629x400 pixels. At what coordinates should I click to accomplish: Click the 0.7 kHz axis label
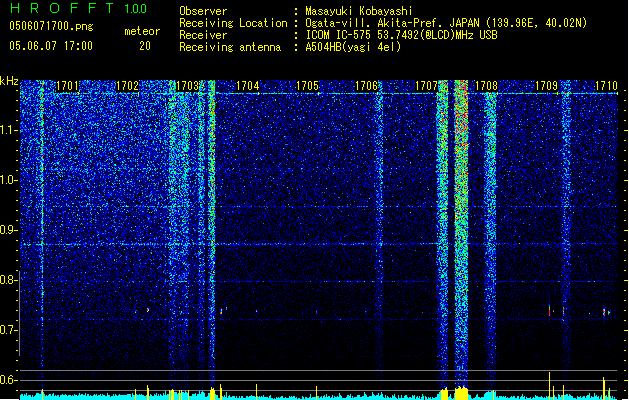(x=8, y=330)
